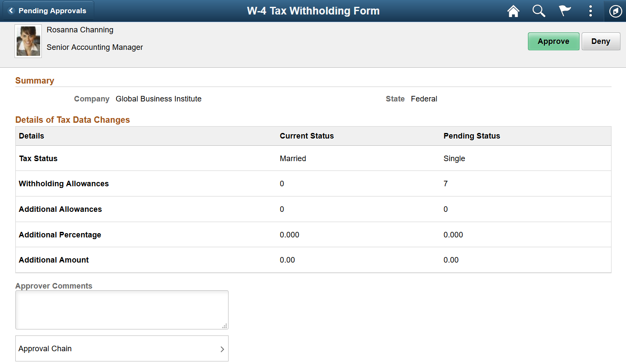Screen dimensions: 626x364
Task: Expand the Approval Chain row
Action: [122, 349]
